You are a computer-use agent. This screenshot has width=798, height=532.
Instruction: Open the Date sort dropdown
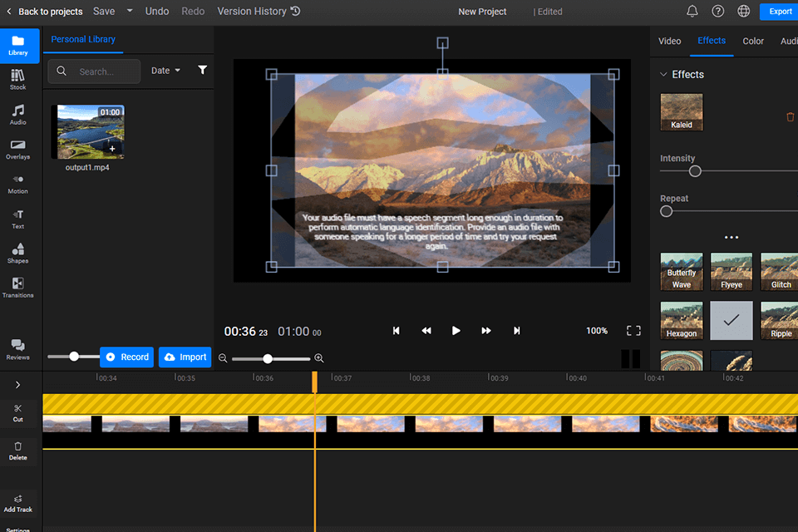166,71
